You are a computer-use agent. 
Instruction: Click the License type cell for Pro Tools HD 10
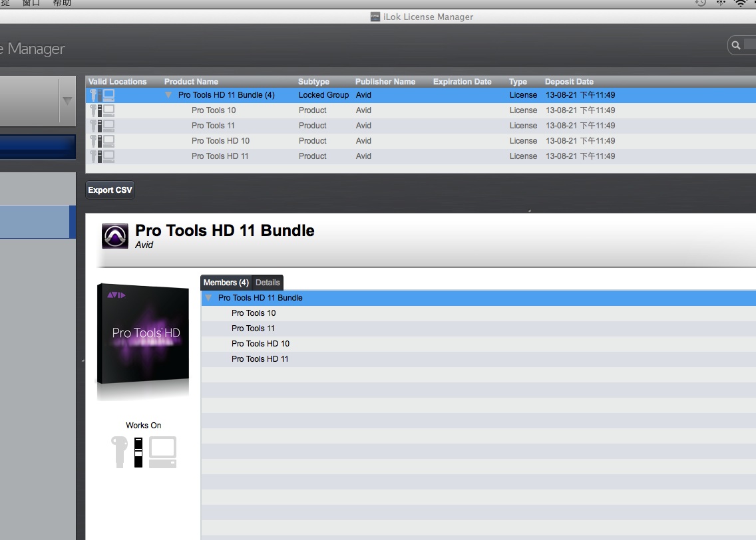pos(523,141)
